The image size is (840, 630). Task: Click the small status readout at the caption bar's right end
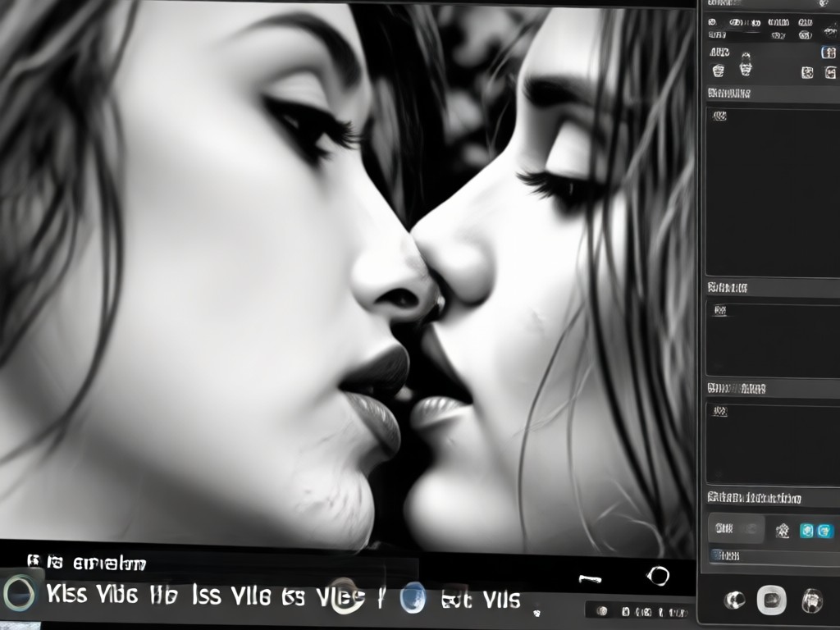tap(639, 611)
